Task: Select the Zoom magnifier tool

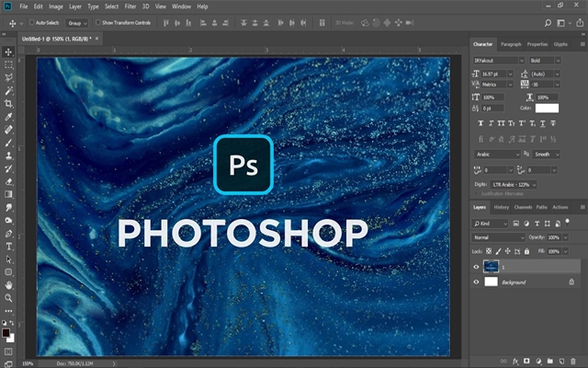Action: click(8, 298)
